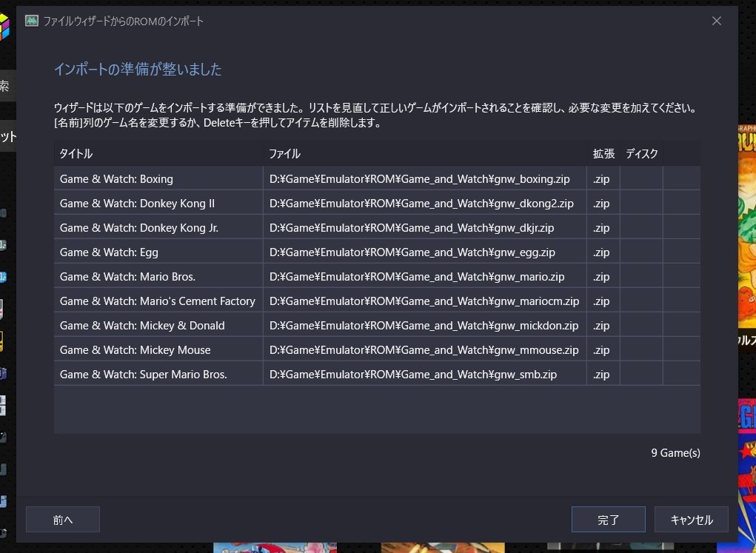Click the 拡張 column header

[603, 154]
